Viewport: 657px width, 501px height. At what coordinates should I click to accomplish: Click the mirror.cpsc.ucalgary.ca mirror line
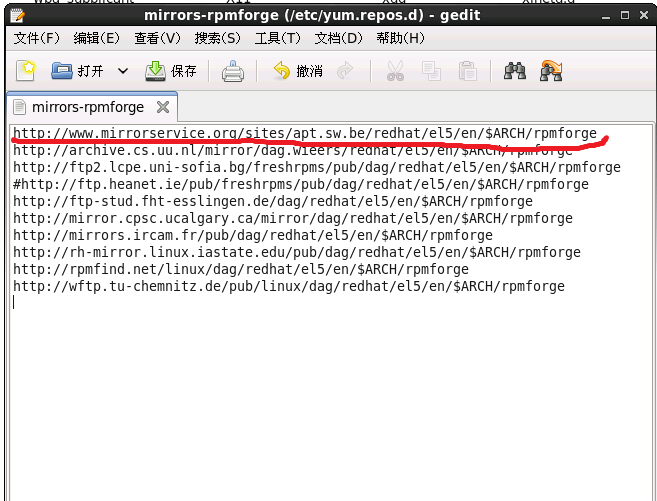[293, 218]
